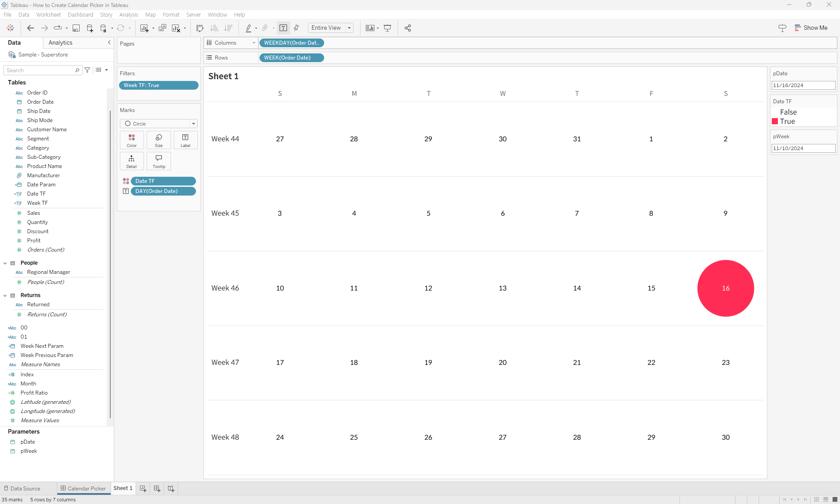This screenshot has width=840, height=504.
Task: Select the Color shelf on the Marks card
Action: pos(131,140)
